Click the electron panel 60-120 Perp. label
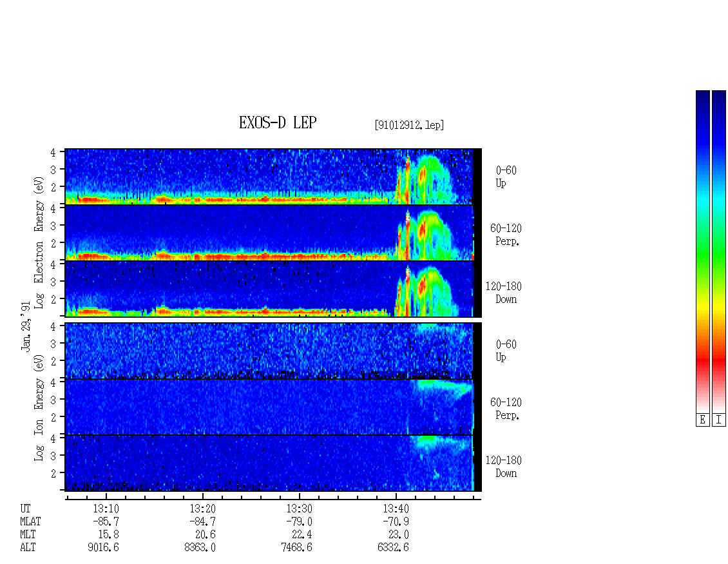Screen dimensions: 728x564 pos(506,235)
